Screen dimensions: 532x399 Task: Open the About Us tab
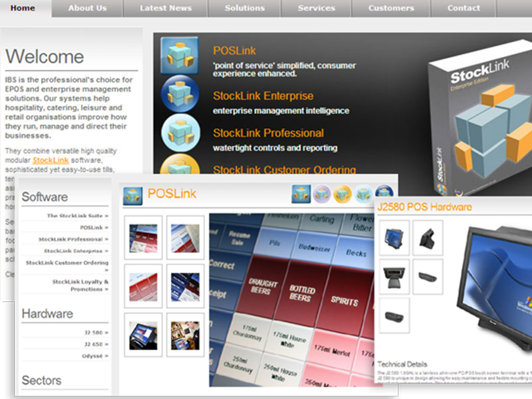point(87,8)
